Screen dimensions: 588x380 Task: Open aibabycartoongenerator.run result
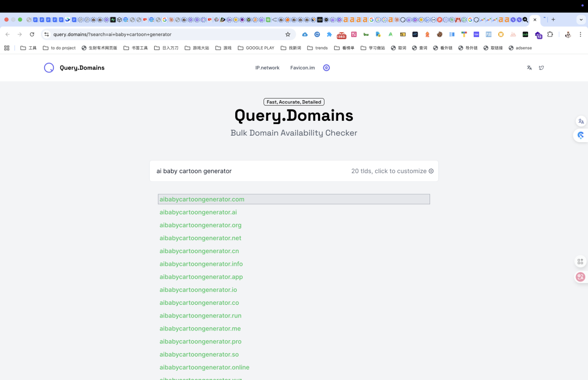click(x=200, y=315)
